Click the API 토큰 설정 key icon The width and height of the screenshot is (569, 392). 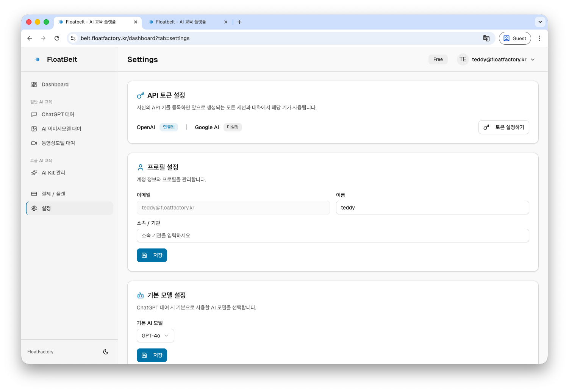[x=140, y=95]
